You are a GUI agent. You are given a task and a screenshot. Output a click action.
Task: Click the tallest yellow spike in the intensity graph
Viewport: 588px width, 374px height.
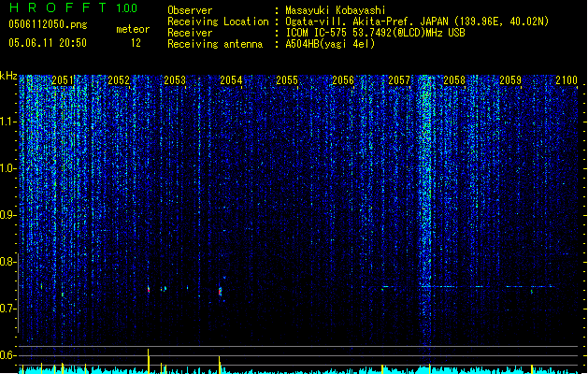149,361
